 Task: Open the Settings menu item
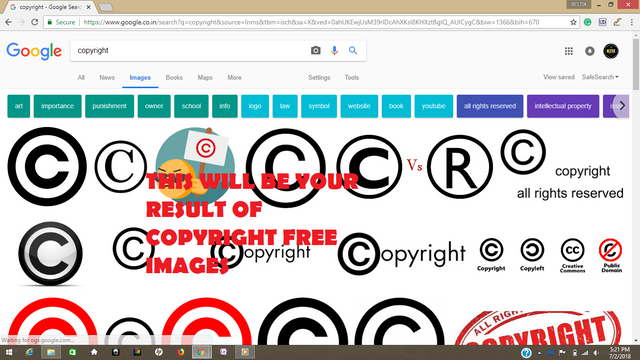319,78
